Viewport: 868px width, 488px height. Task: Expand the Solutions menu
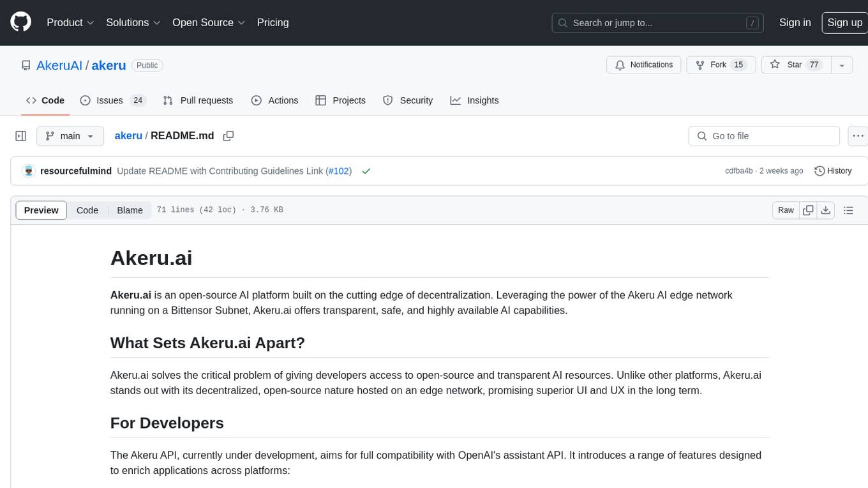click(x=133, y=22)
